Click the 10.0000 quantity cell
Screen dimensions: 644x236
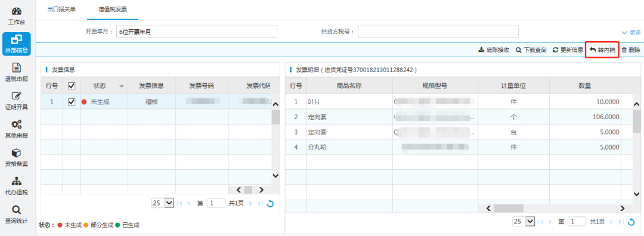coord(585,102)
